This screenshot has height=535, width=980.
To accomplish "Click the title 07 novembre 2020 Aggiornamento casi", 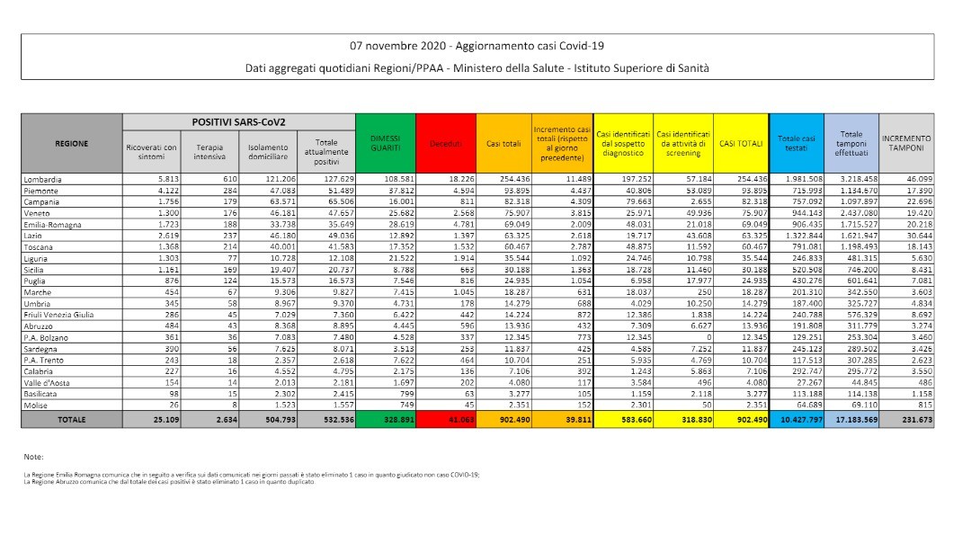I will [477, 45].
